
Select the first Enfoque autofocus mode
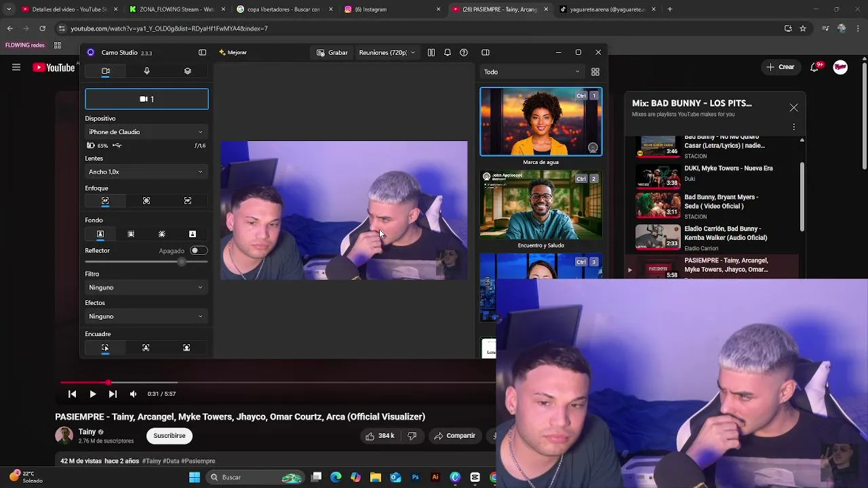point(105,201)
